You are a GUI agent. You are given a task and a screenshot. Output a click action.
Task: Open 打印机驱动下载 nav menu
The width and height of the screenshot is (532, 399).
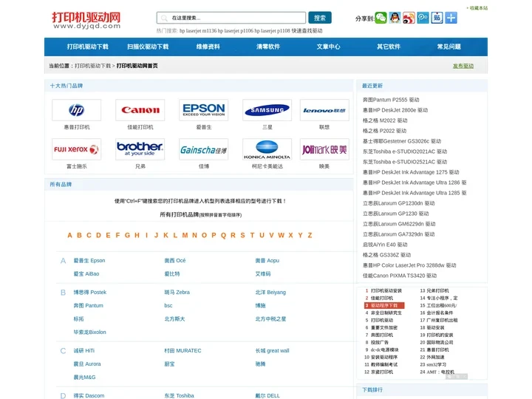pyautogui.click(x=87, y=47)
